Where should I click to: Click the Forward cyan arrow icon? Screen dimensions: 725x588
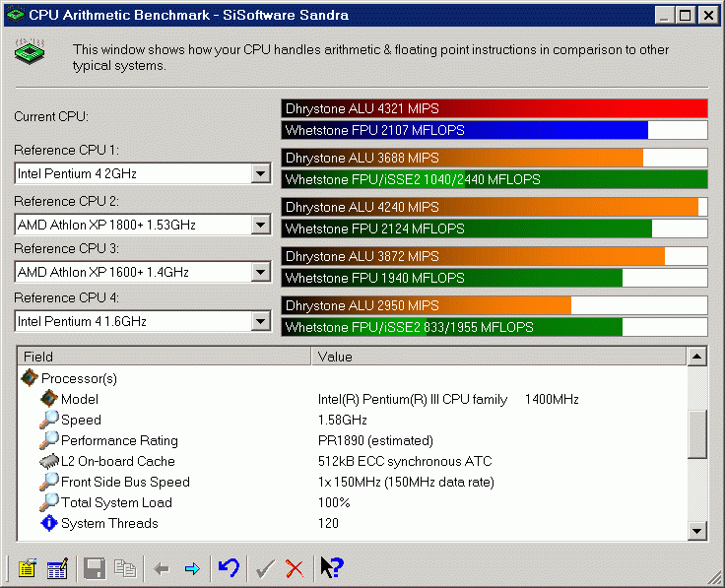point(192,568)
